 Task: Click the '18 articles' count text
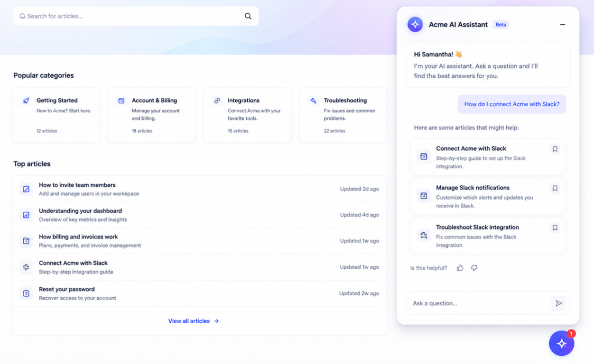click(x=142, y=131)
